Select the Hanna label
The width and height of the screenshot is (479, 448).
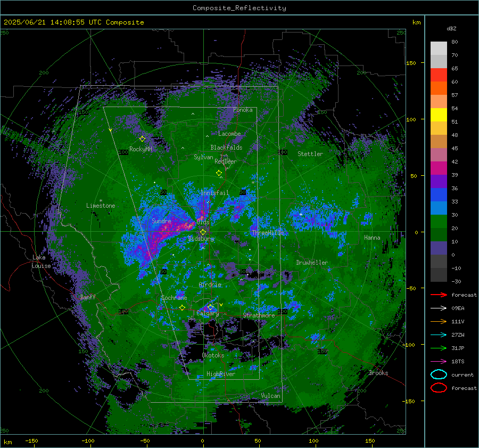[x=372, y=238]
